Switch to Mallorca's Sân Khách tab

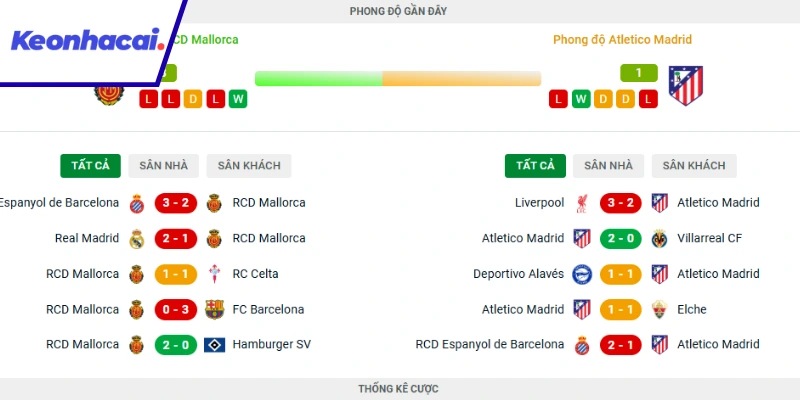[x=249, y=166]
